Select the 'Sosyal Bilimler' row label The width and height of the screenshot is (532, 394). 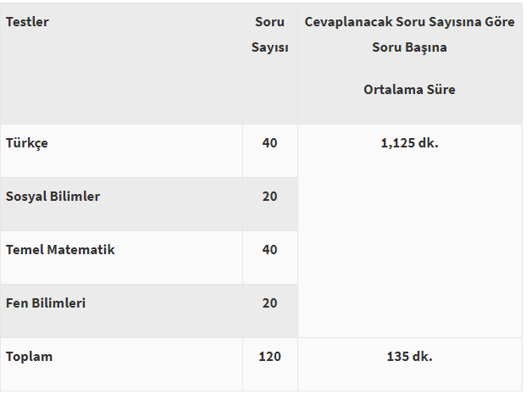(53, 197)
